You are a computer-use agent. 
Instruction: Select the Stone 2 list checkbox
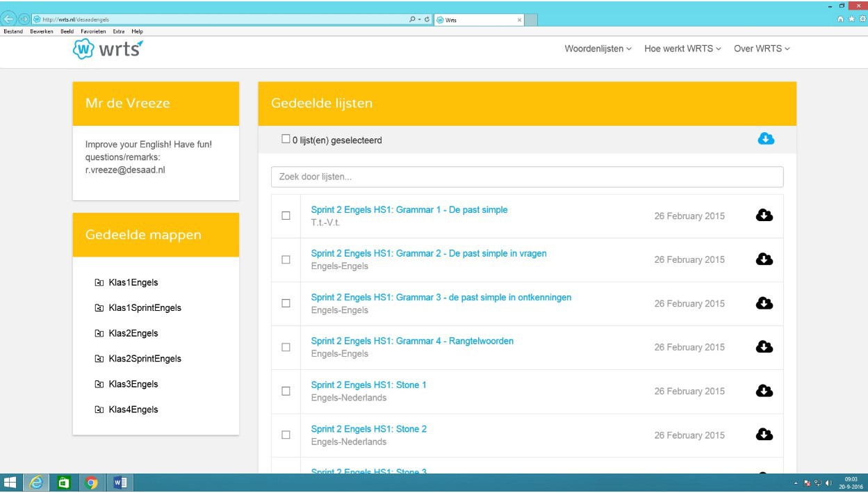coord(286,435)
